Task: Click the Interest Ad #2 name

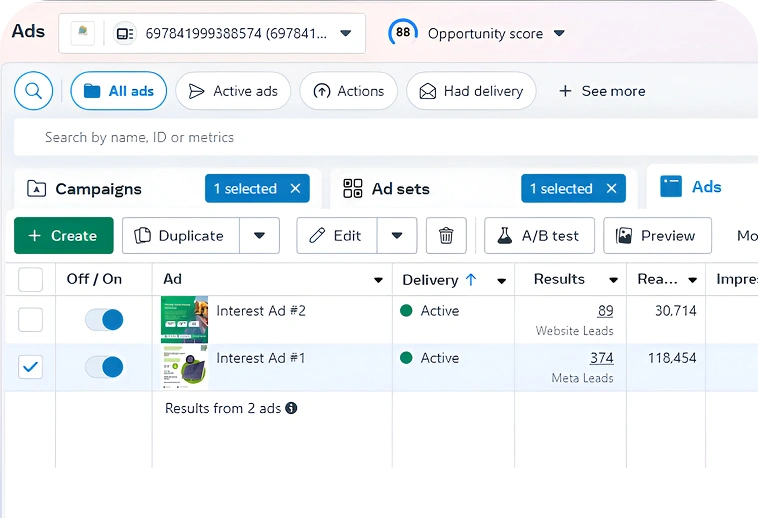Action: pos(261,311)
